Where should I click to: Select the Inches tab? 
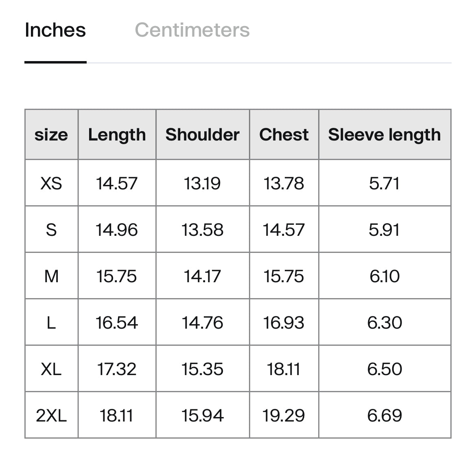point(55,30)
